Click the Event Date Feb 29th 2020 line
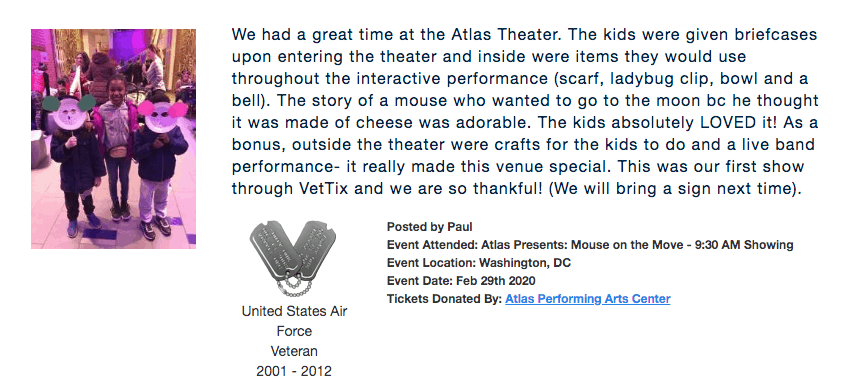Image resolution: width=852 pixels, height=389 pixels. [x=461, y=281]
